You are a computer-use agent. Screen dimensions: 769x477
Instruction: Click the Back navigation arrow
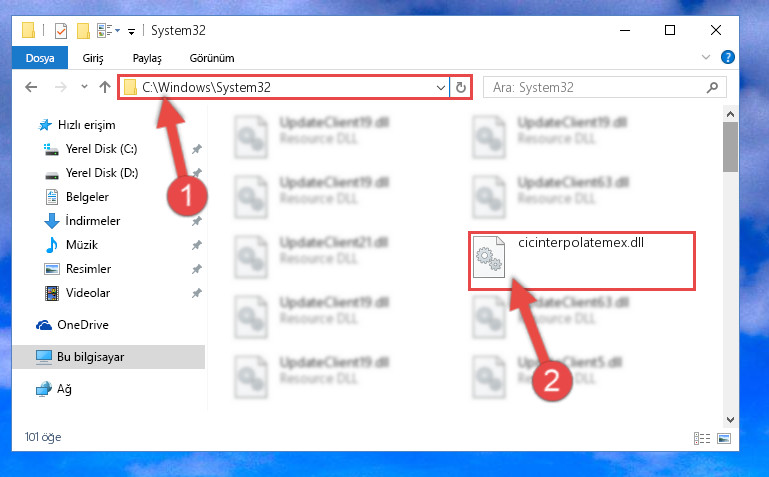coord(31,87)
